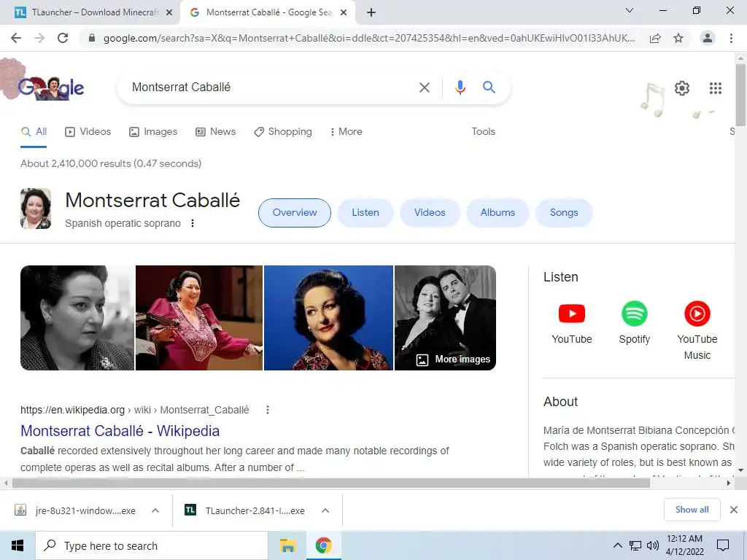The height and width of the screenshot is (560, 747).
Task: Open File Explorer from taskbar
Action: 287,545
